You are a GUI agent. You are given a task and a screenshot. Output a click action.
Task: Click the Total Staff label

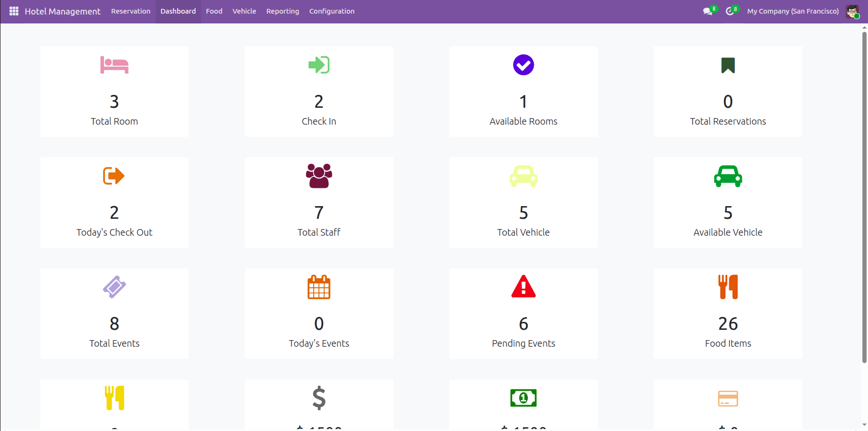[x=319, y=232]
